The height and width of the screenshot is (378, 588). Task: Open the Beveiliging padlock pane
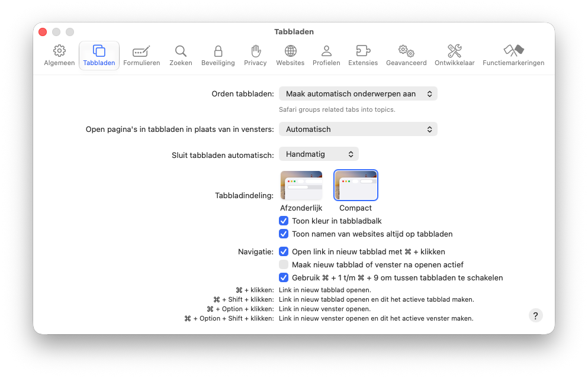[x=218, y=56]
